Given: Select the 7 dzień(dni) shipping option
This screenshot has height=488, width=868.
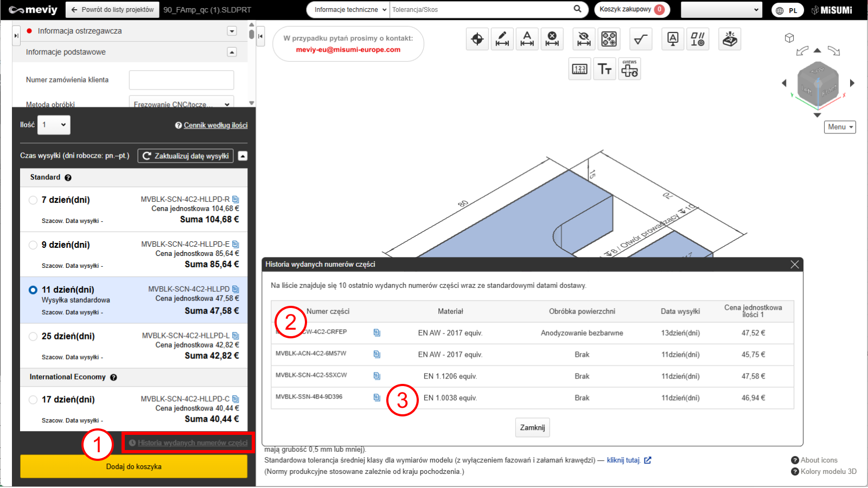Looking at the screenshot, I should [33, 200].
